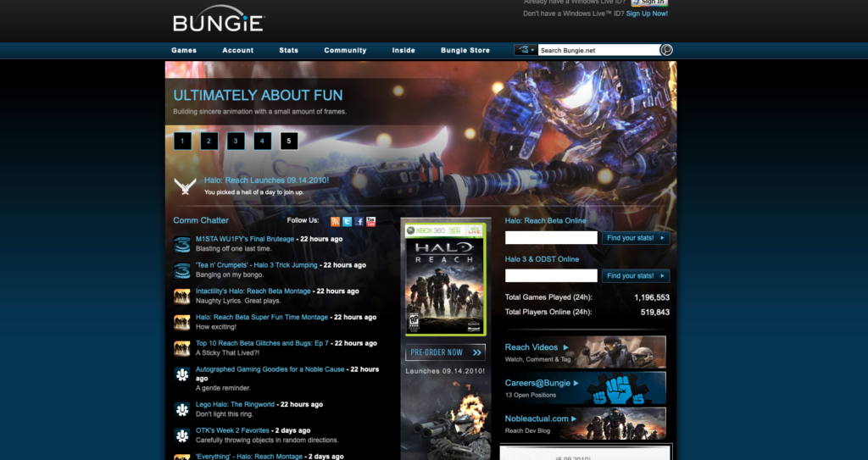
Task: Click the Halo 3 & ODST Online gamertag field
Action: (551, 275)
